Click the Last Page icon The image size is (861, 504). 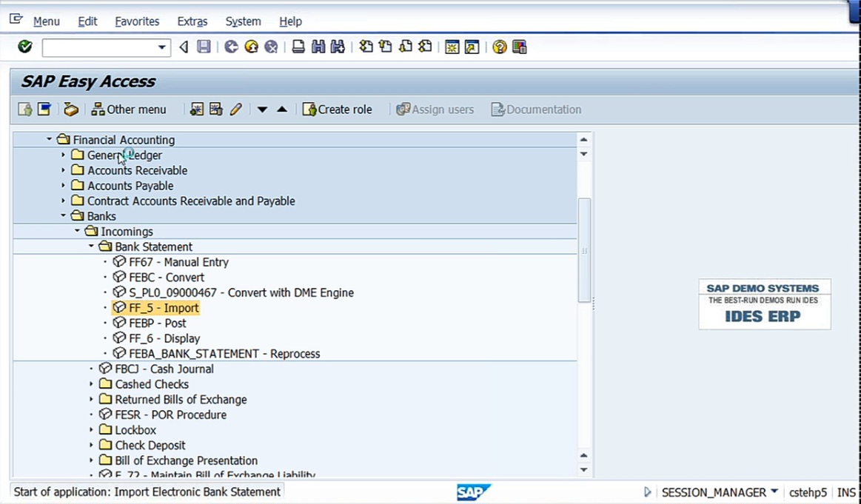point(425,47)
